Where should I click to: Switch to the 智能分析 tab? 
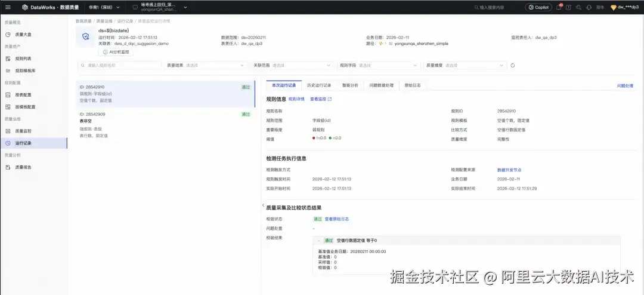point(350,85)
